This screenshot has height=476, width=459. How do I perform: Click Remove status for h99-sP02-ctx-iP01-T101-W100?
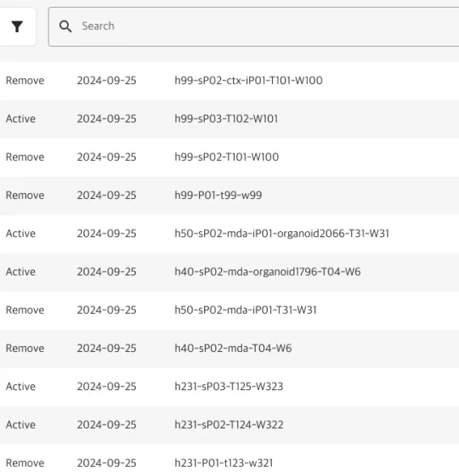point(25,81)
